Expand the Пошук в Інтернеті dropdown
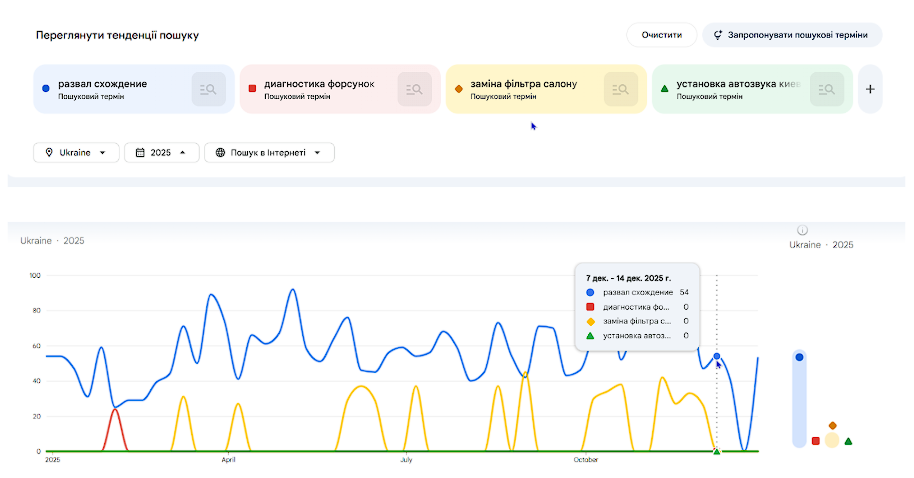Viewport: 914px width, 478px height. tap(270, 153)
